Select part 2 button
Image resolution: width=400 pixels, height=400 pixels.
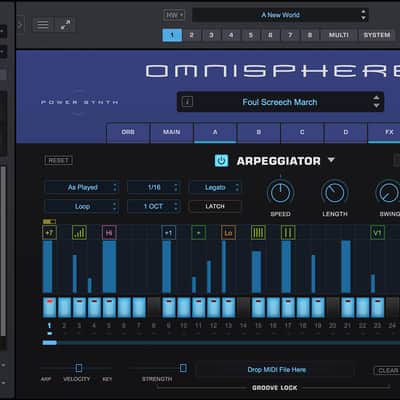(x=192, y=35)
